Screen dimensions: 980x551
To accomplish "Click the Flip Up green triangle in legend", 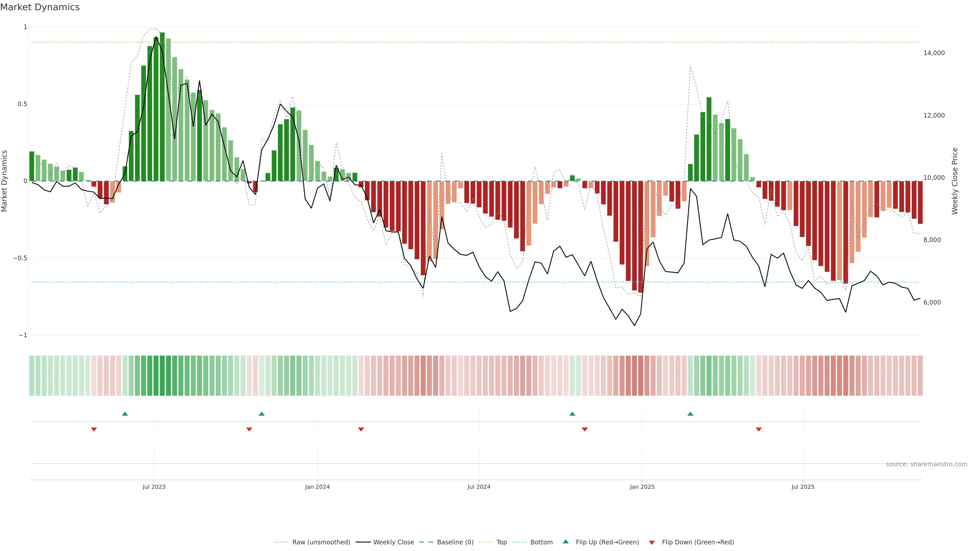I will (x=566, y=542).
